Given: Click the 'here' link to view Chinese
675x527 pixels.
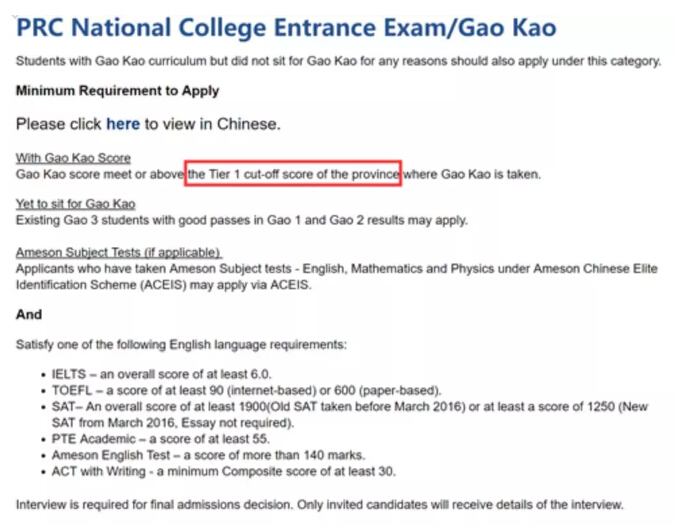Looking at the screenshot, I should click(x=123, y=124).
